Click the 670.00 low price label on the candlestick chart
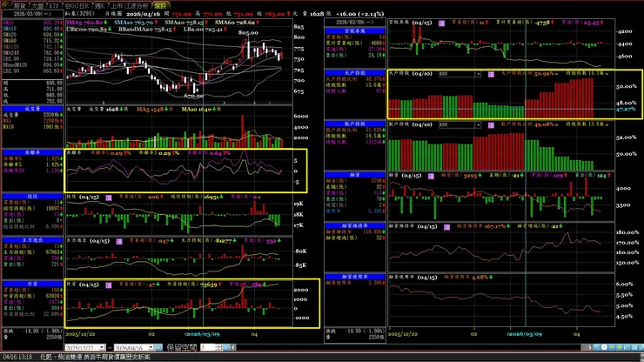The height and width of the screenshot is (362, 644). click(x=193, y=96)
